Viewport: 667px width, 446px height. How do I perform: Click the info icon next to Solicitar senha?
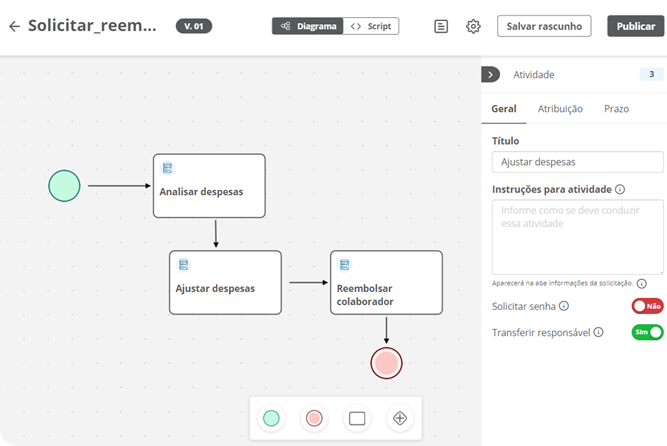coord(564,306)
